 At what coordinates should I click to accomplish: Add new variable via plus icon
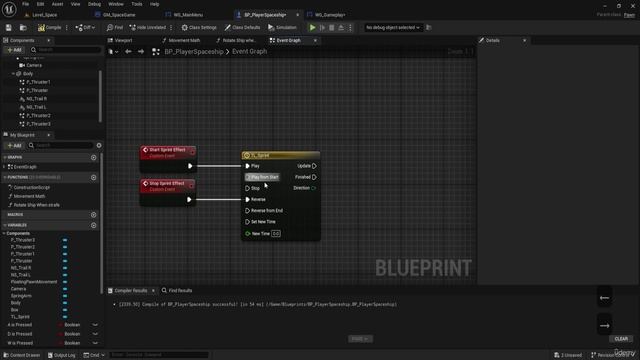pyautogui.click(x=93, y=225)
